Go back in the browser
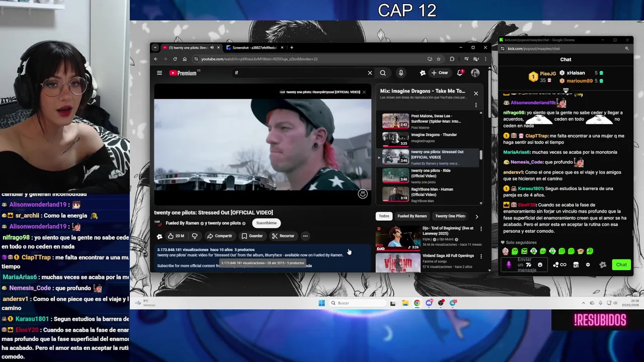 156,59
